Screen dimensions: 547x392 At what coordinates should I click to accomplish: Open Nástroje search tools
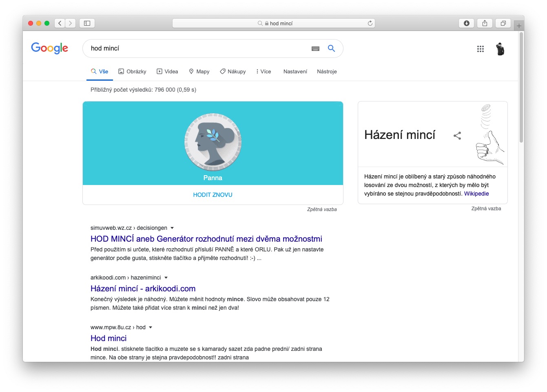pos(327,71)
